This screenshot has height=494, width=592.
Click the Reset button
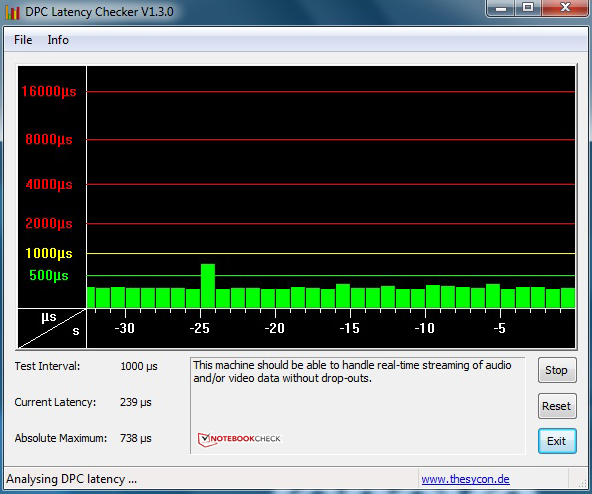coord(557,406)
